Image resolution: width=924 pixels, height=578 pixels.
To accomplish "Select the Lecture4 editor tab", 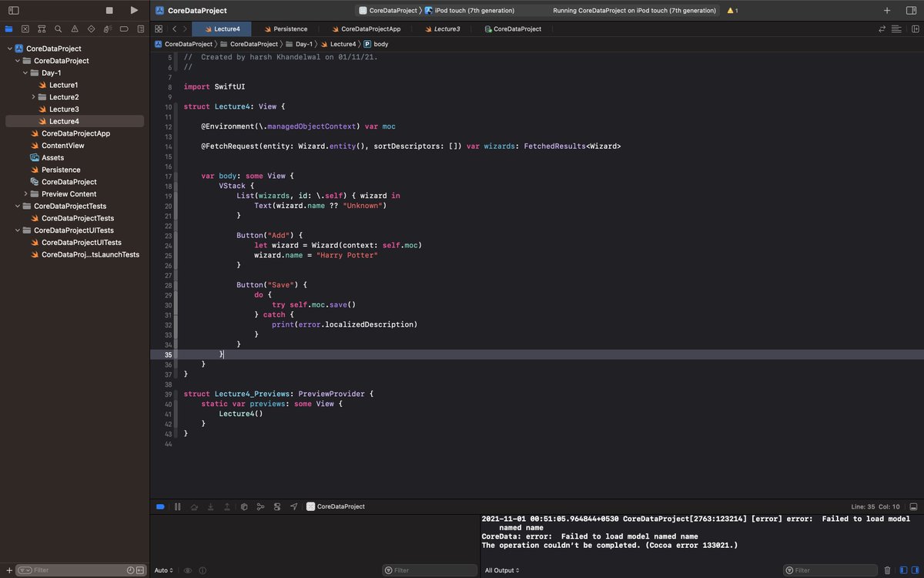I will [222, 29].
